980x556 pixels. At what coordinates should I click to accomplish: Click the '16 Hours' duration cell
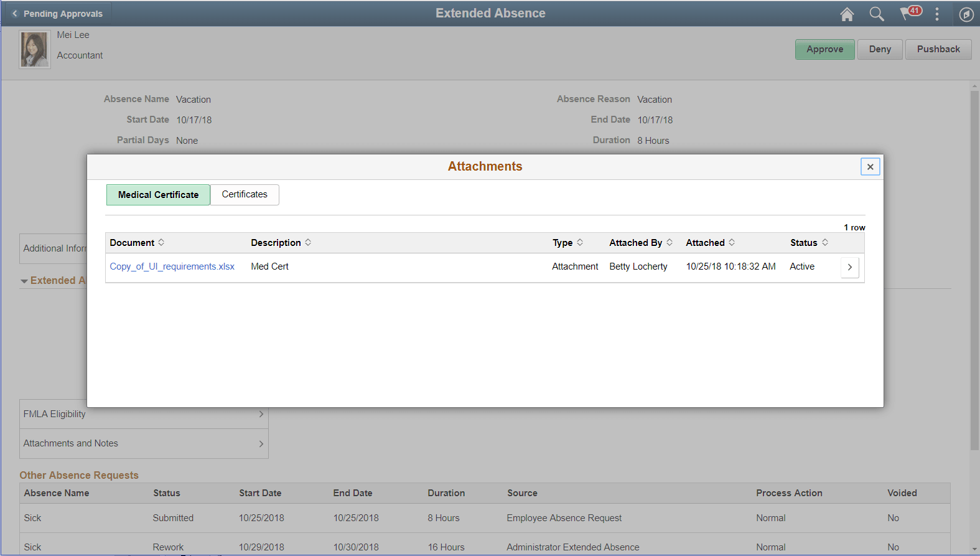(446, 547)
